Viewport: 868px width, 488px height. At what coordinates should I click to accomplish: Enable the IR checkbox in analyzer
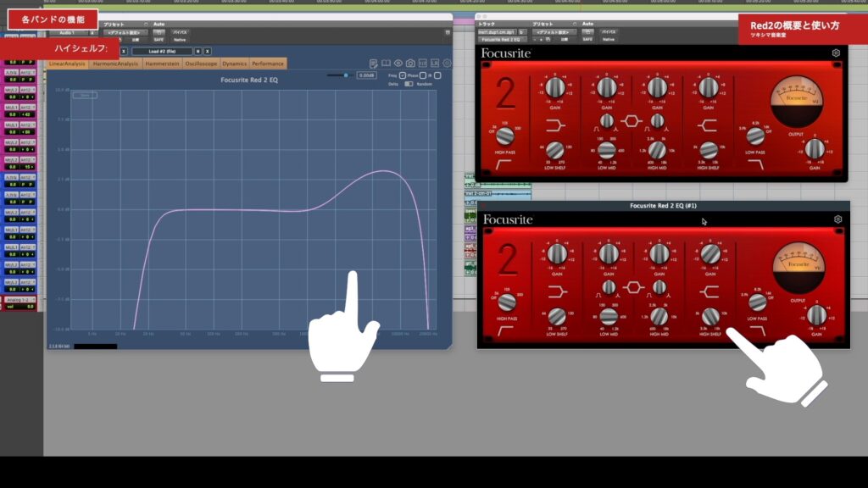(x=437, y=75)
